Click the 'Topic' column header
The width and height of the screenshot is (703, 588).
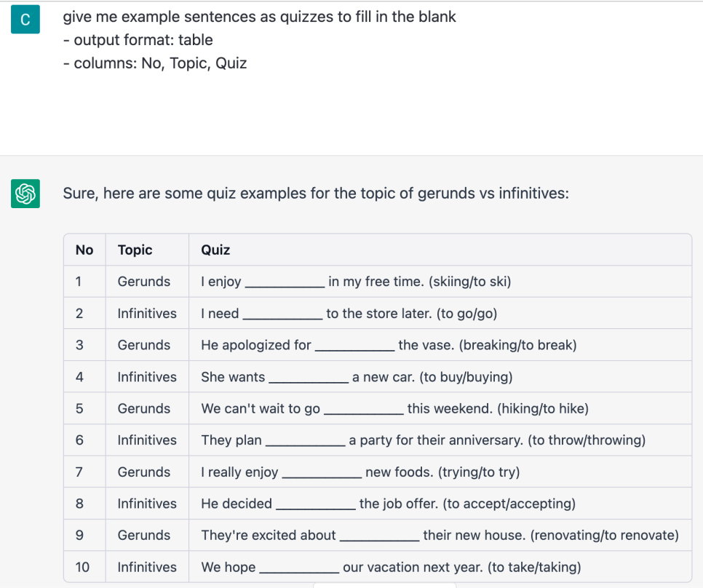pyautogui.click(x=135, y=250)
